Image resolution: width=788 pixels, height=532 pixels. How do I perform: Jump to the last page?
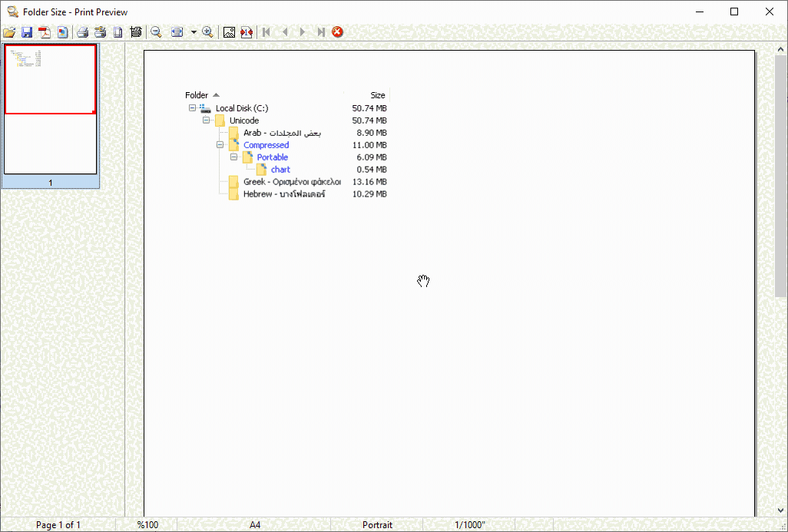[320, 31]
